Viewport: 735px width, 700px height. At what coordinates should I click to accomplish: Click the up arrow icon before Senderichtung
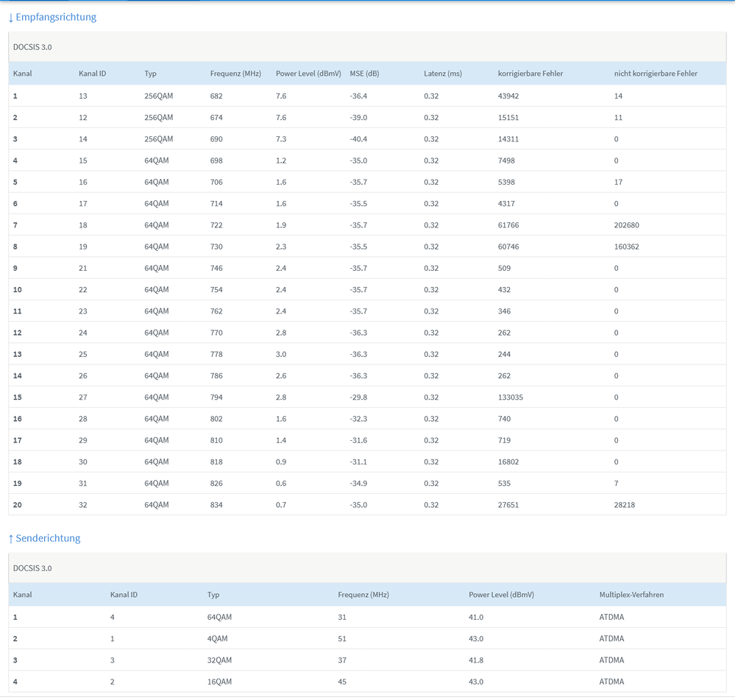11,539
